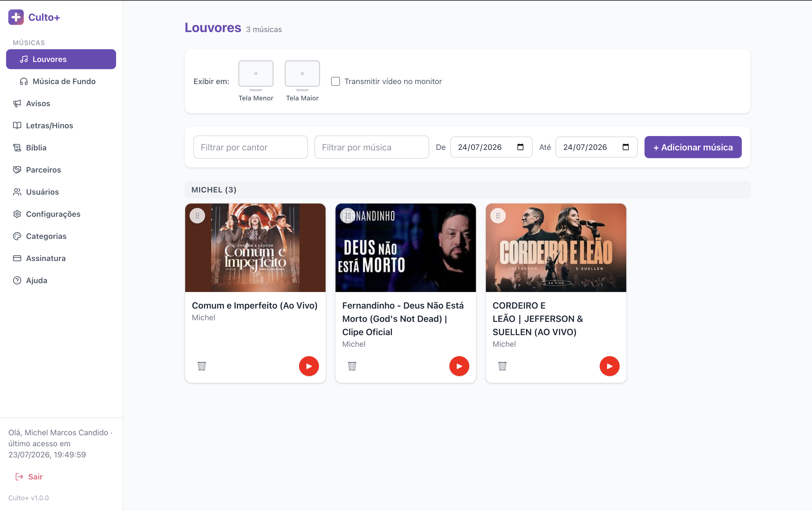Click the Exibir em: label
812x511 pixels.
click(x=211, y=81)
